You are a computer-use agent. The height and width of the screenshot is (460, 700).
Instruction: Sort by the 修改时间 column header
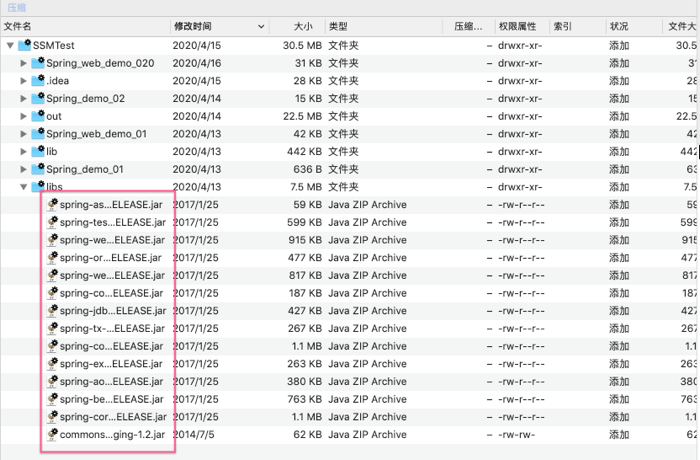220,26
